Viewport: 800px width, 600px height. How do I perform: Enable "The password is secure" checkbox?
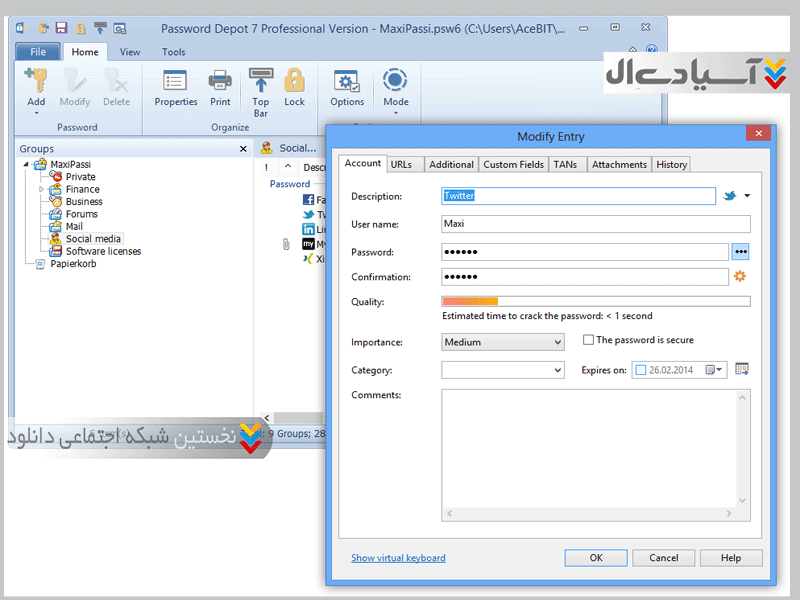click(588, 340)
